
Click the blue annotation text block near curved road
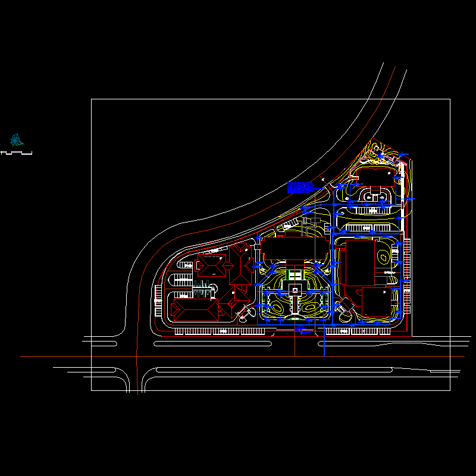[300, 188]
